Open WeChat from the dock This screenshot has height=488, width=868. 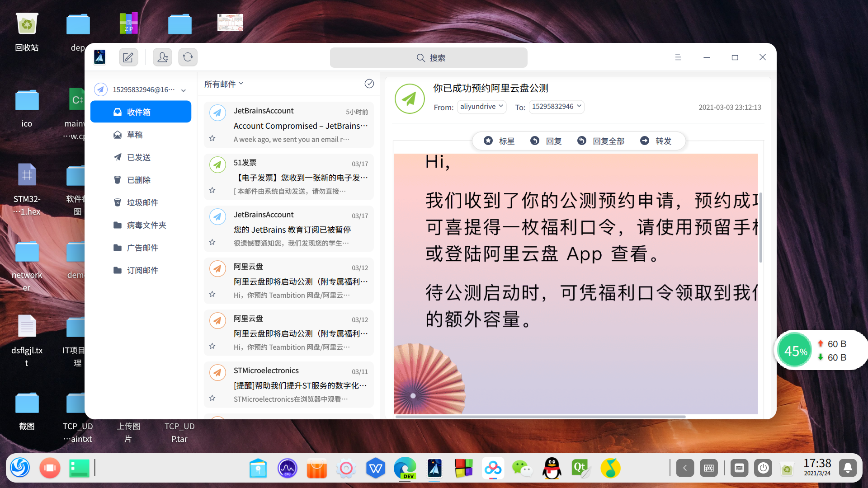tap(522, 468)
